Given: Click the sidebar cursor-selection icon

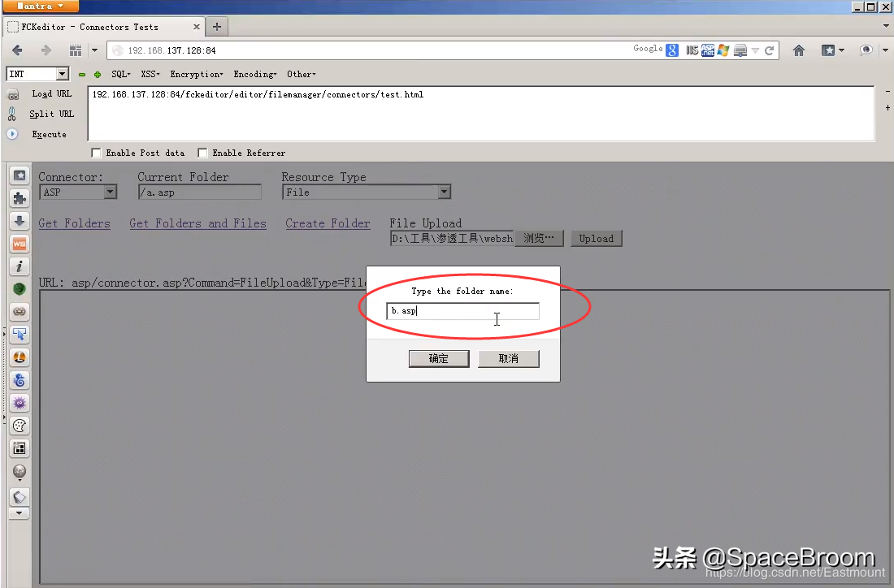Looking at the screenshot, I should tap(20, 335).
